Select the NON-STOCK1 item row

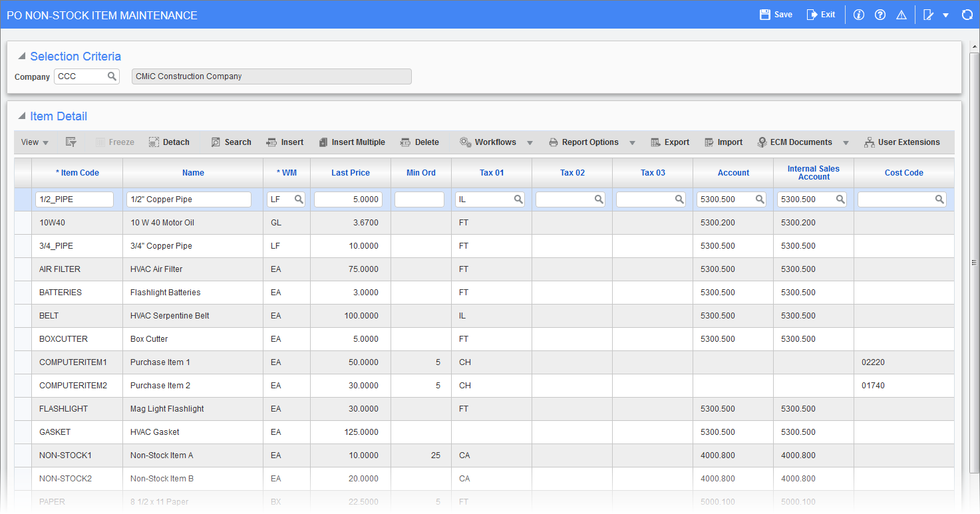click(484, 455)
